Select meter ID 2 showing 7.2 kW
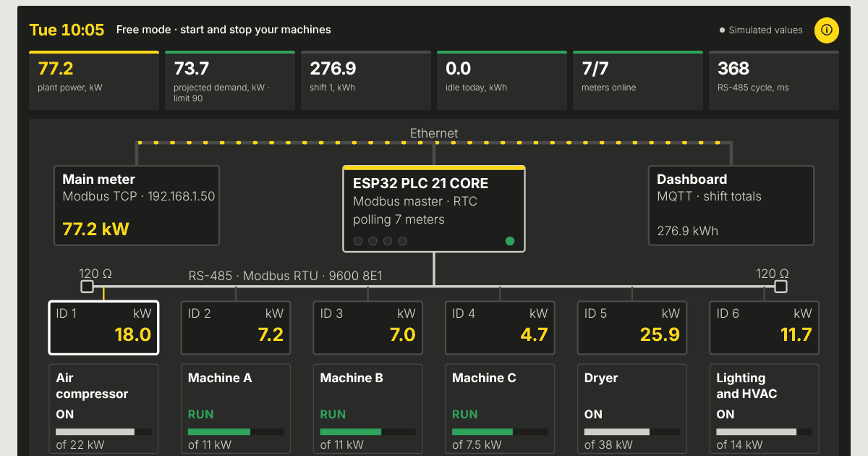The image size is (868, 456). point(236,328)
